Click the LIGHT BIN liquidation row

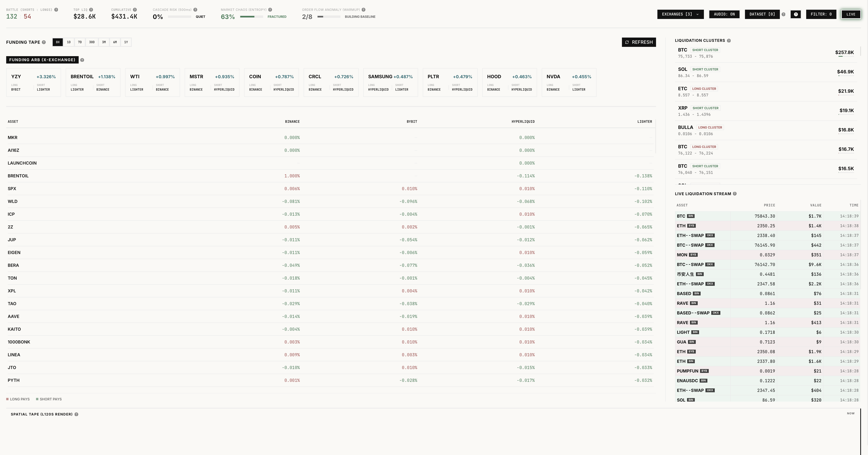(768, 332)
